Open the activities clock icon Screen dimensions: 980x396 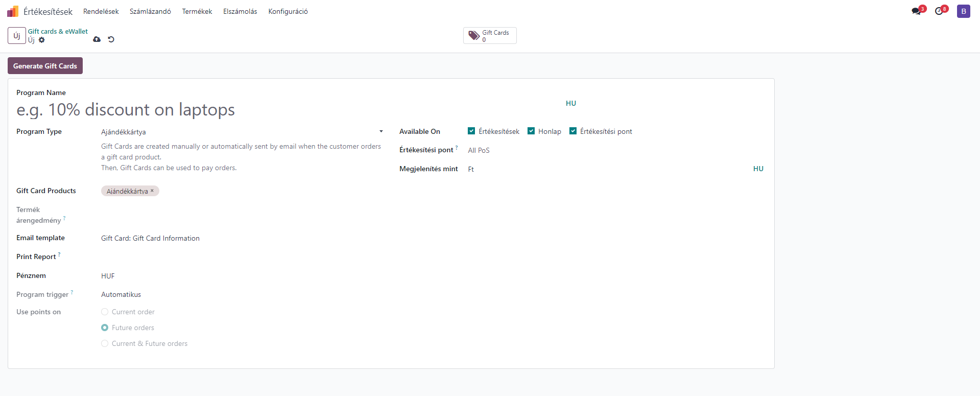[939, 11]
